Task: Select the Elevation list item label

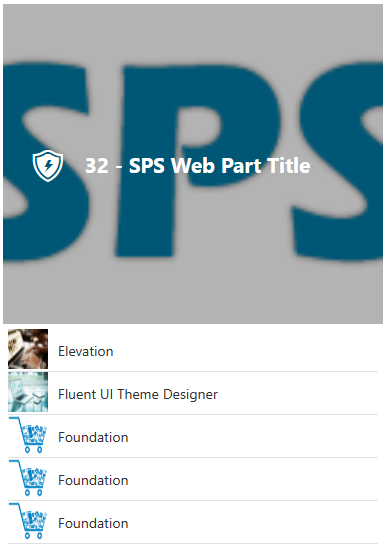Action: (86, 351)
